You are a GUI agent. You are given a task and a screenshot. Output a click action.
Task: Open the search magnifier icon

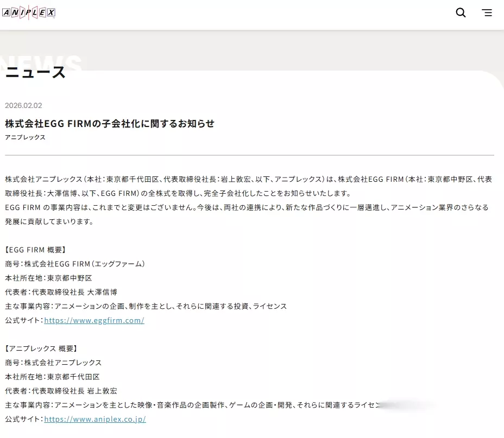pos(461,12)
